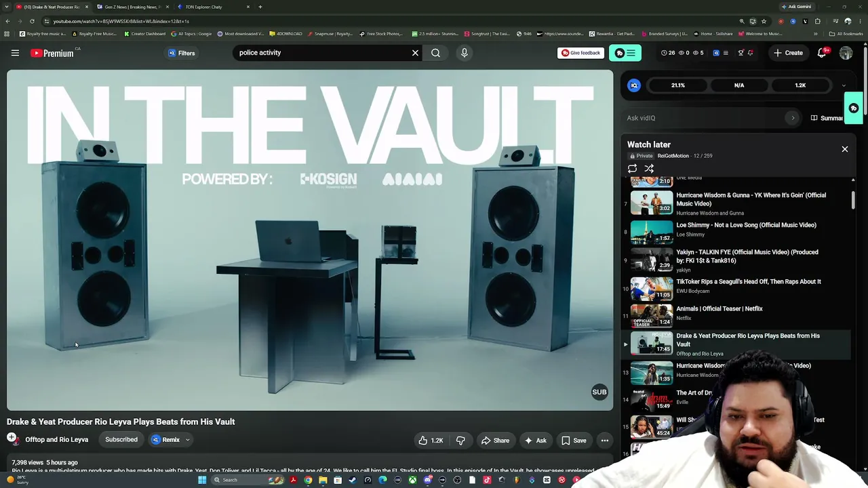
Task: Click the main video player
Action: pyautogui.click(x=310, y=241)
